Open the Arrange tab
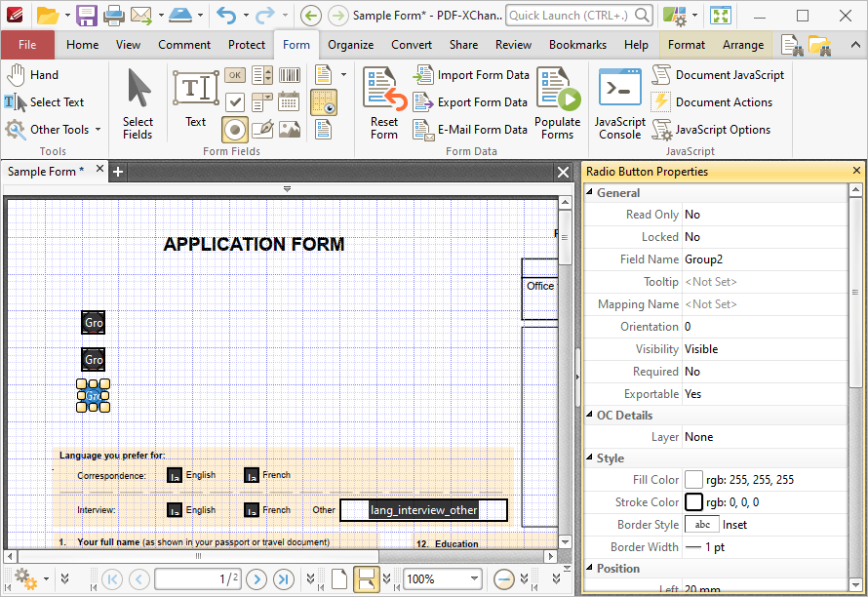 coord(743,45)
